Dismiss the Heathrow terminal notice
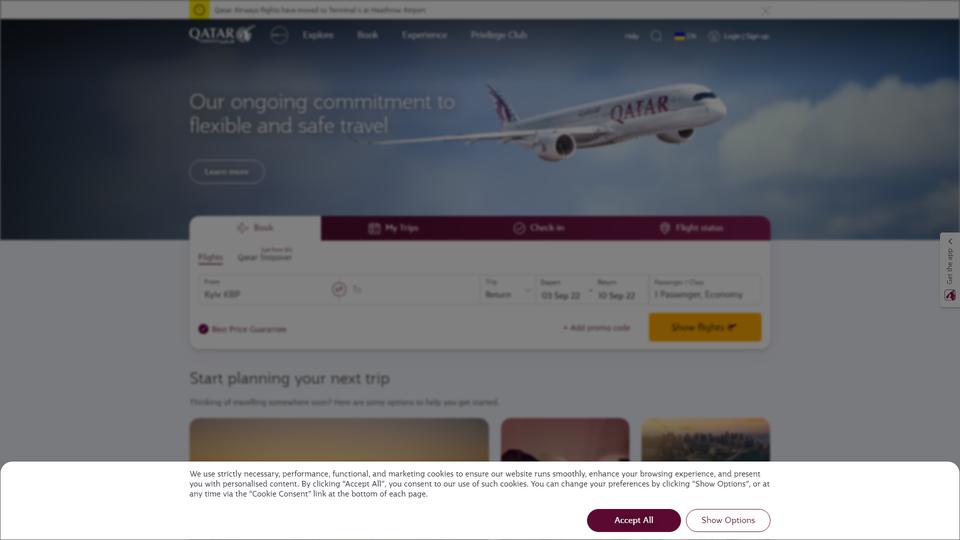This screenshot has width=960, height=540. [x=765, y=10]
